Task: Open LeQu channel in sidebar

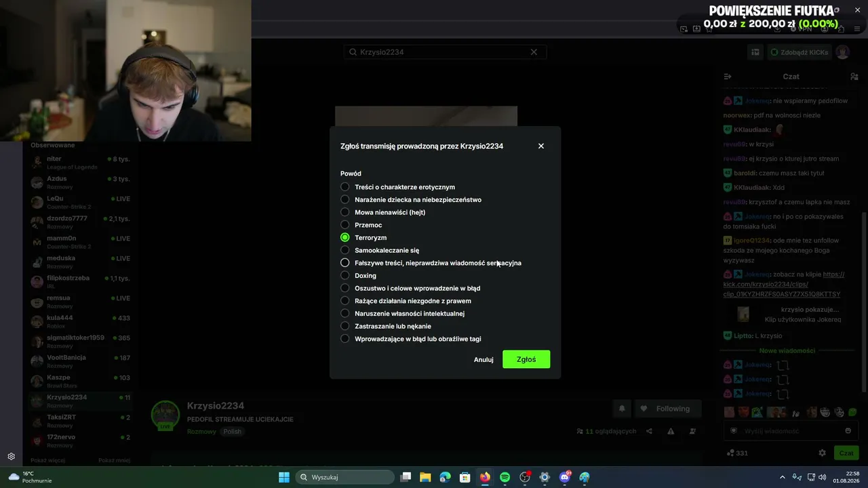Action: [81, 202]
